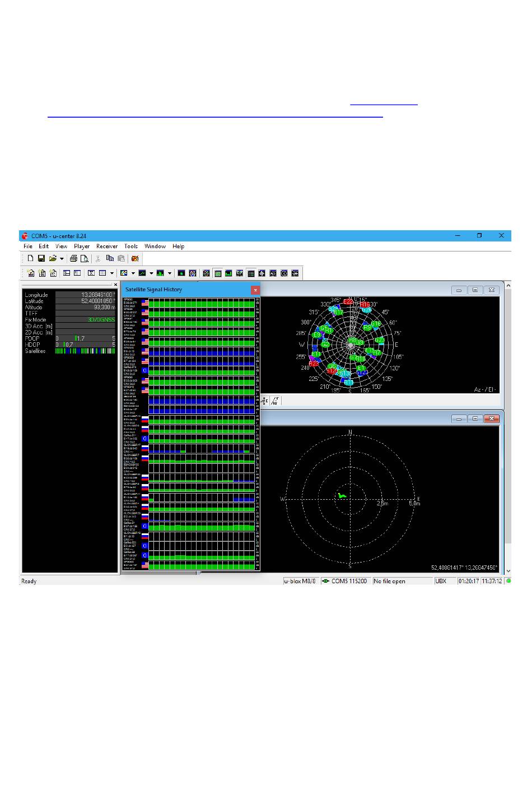This screenshot has width=532, height=795.
Task: Click the Print icon
Action: [x=73, y=258]
